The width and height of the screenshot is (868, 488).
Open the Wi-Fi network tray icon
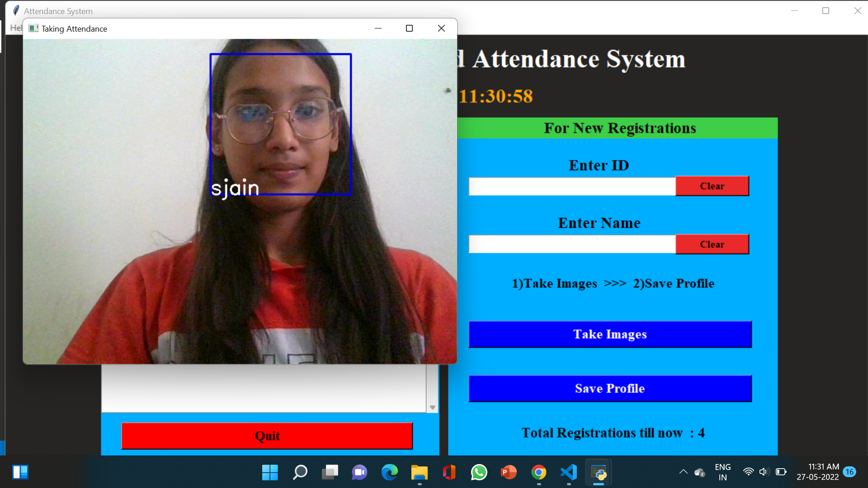click(748, 472)
